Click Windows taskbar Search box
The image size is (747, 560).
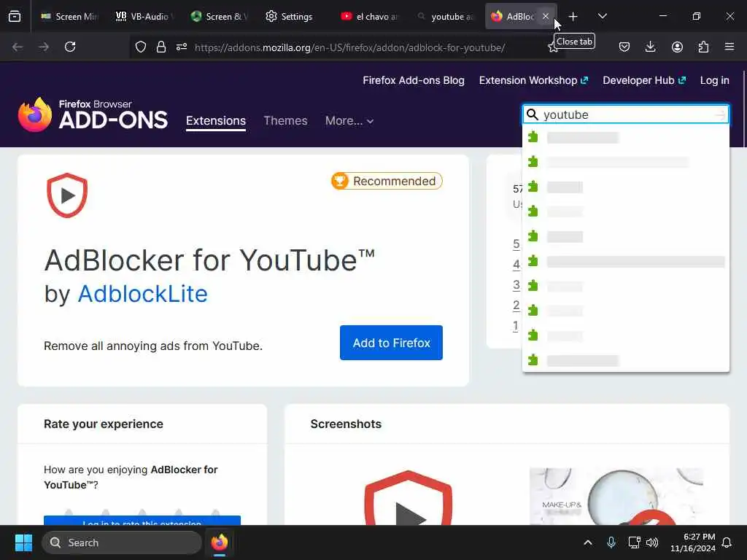click(122, 542)
